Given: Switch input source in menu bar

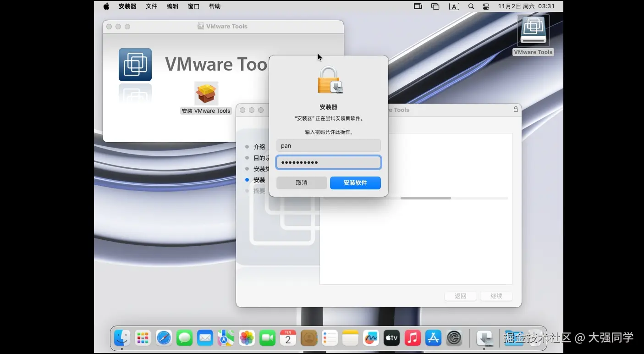Looking at the screenshot, I should 454,6.
